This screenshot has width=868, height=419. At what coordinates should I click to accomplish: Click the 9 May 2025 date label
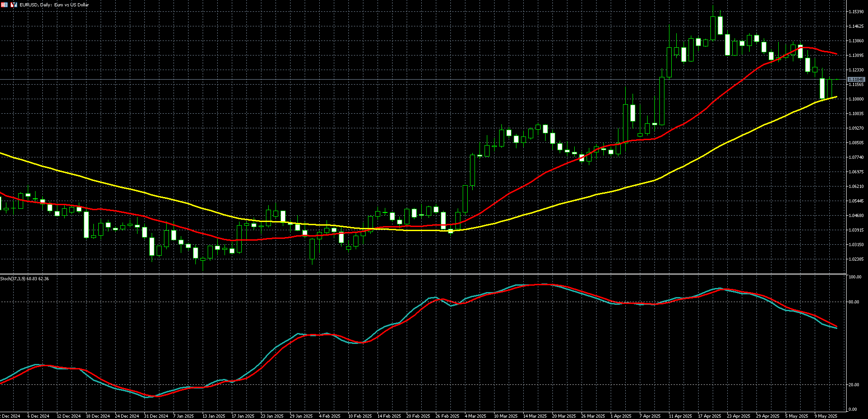826,416
